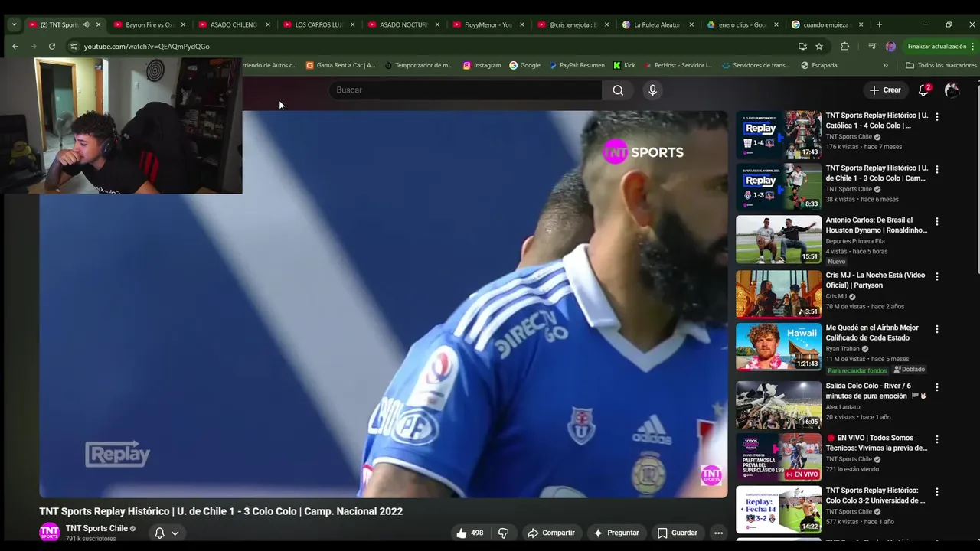Open options menu for Salida Colo Colo video
Image resolution: width=980 pixels, height=551 pixels.
(936, 387)
